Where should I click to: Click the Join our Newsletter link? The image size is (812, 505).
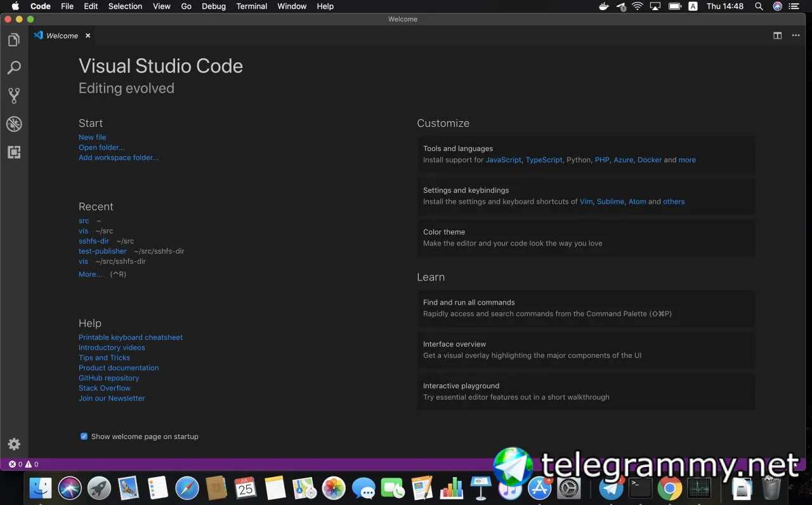112,398
